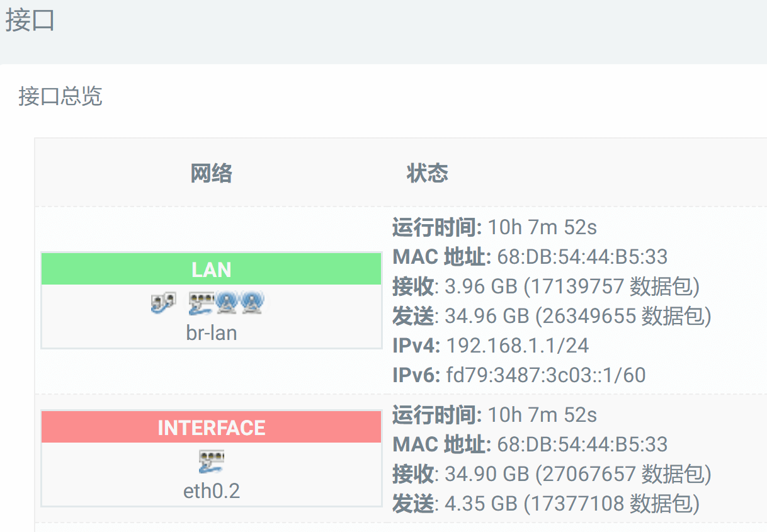Click the bridge icon in the LAN box
Image resolution: width=767 pixels, height=532 pixels.
coord(163,304)
